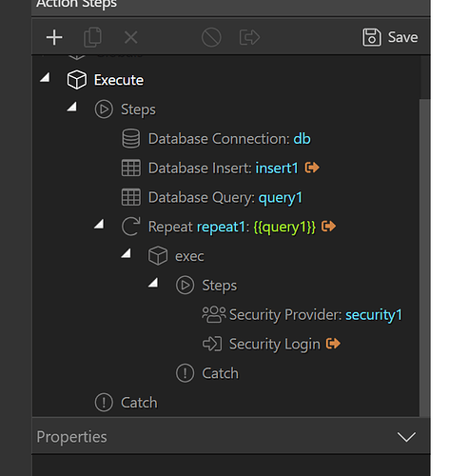Click the orange output icon beside insert1
This screenshot has height=476, width=469.
pos(312,168)
